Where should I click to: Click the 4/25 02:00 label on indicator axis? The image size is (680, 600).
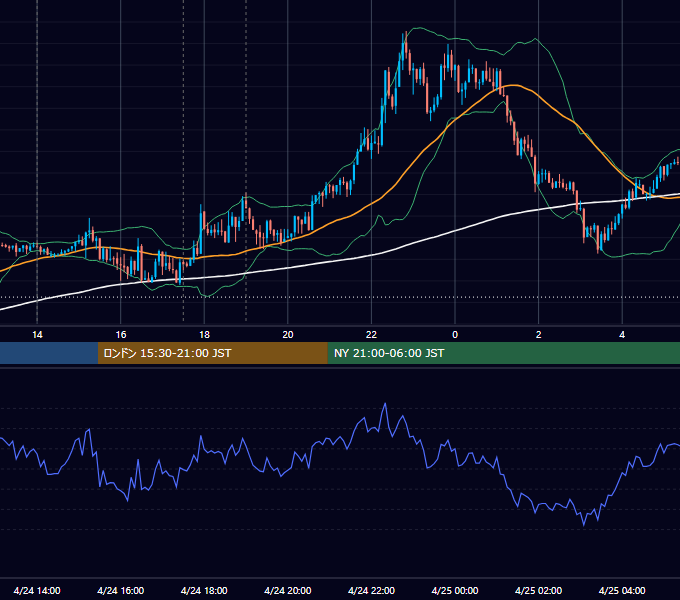(538, 590)
